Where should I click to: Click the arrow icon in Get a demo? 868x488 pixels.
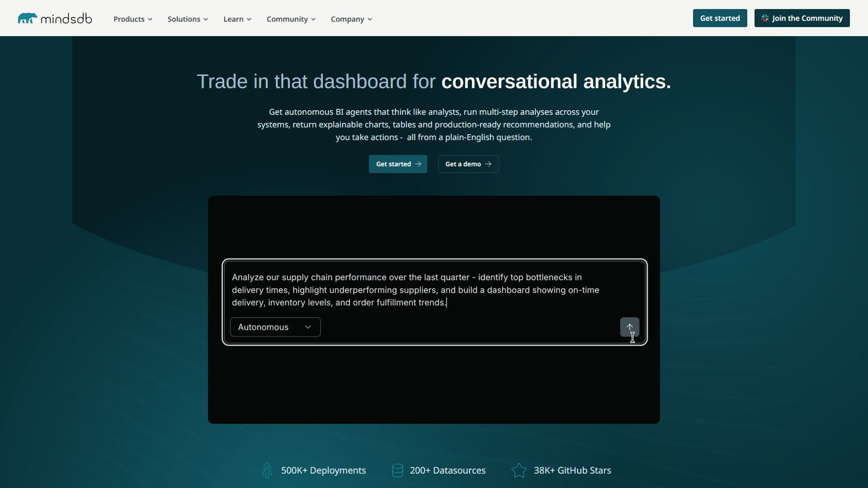488,164
